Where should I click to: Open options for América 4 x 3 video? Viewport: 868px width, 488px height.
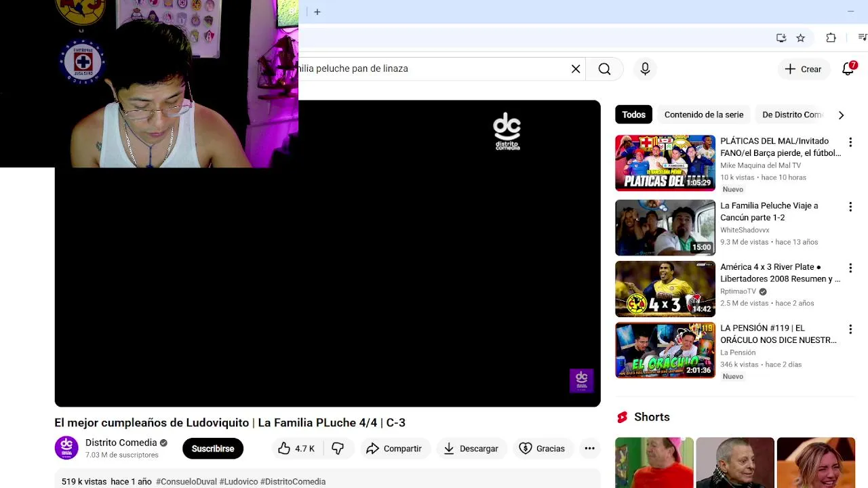tap(850, 268)
